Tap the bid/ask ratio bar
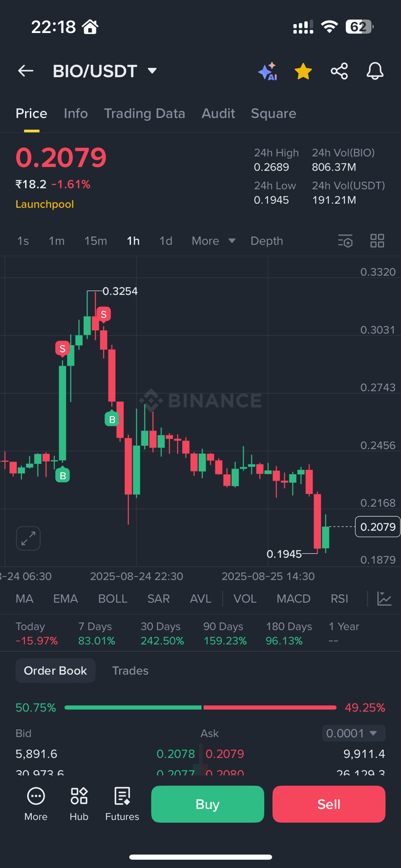The image size is (401, 868). pyautogui.click(x=200, y=708)
